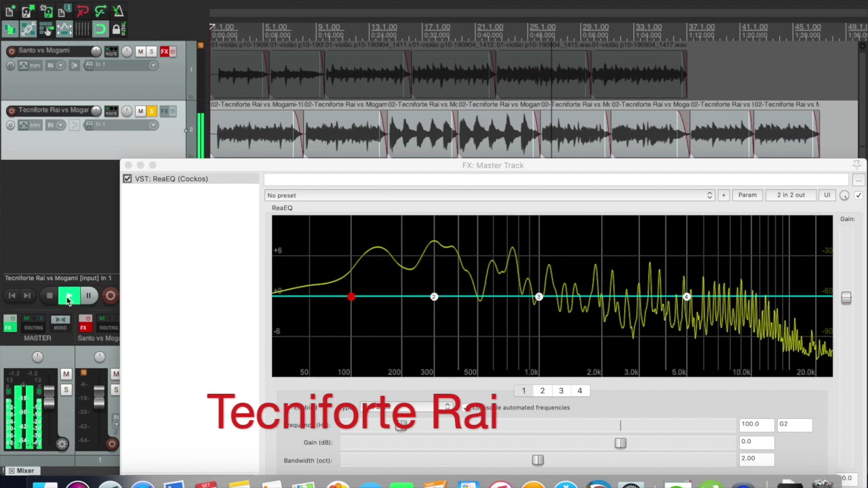Open ROUTE on Tecniforte Rai track
The width and height of the screenshot is (868, 488).
111,110
